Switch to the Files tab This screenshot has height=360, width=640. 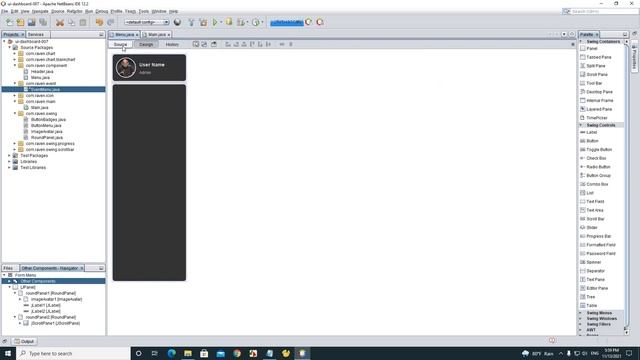(x=8, y=268)
